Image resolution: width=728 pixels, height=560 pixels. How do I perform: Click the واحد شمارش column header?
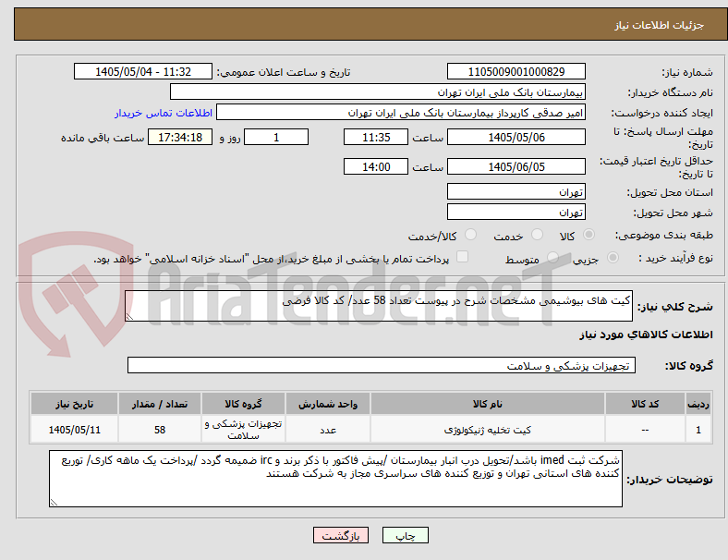point(328,404)
